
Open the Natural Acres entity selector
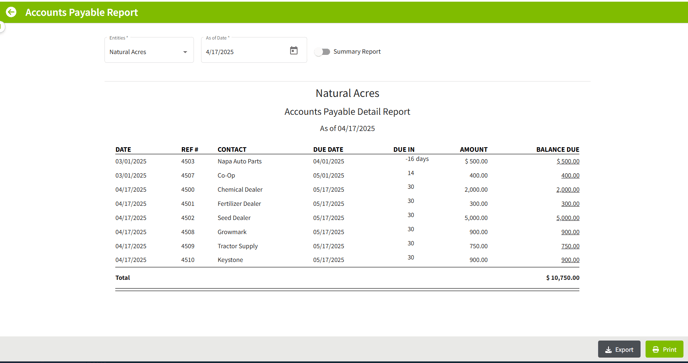pos(149,50)
